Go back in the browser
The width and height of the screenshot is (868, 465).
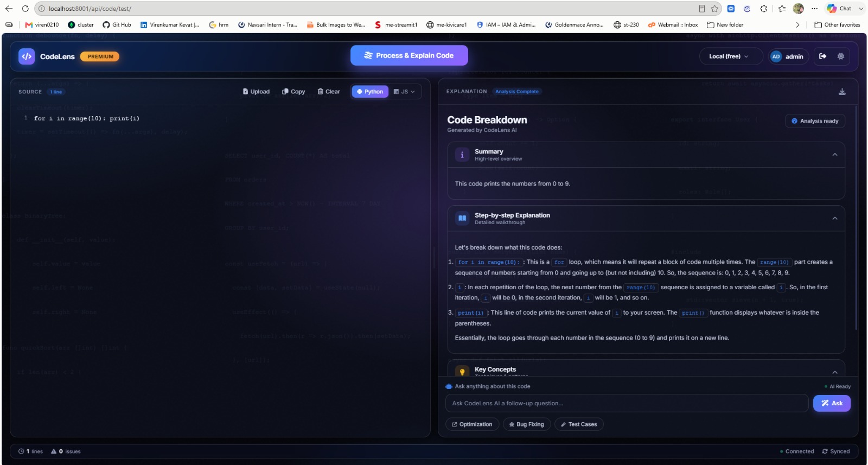(x=9, y=9)
